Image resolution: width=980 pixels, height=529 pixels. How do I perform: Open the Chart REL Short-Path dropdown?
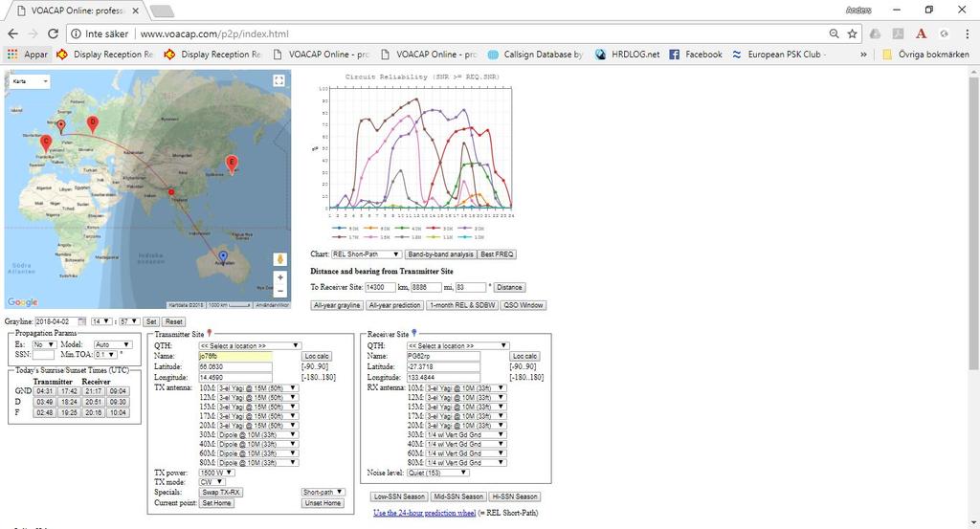pos(366,254)
